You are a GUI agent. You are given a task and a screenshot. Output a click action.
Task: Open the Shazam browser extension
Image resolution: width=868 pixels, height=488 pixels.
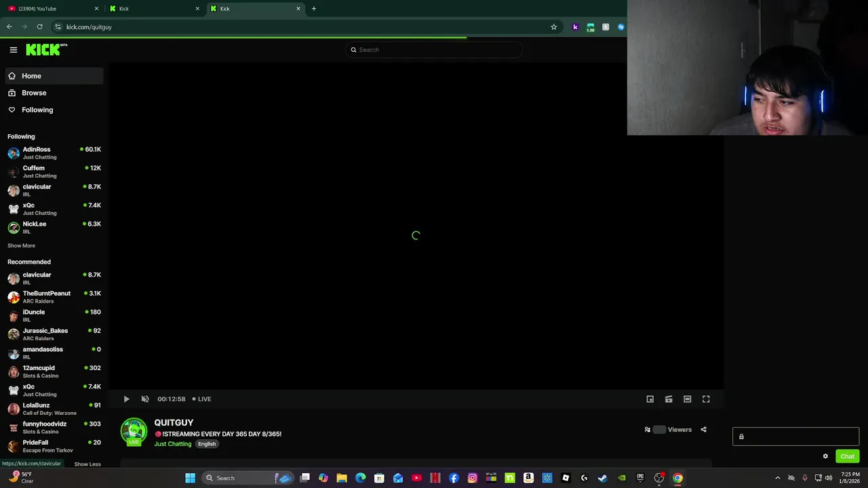click(x=620, y=27)
